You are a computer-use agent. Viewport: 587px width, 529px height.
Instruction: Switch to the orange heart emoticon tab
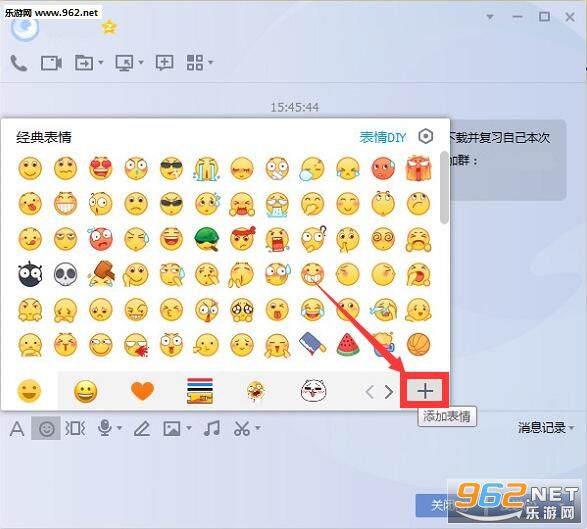pos(142,391)
